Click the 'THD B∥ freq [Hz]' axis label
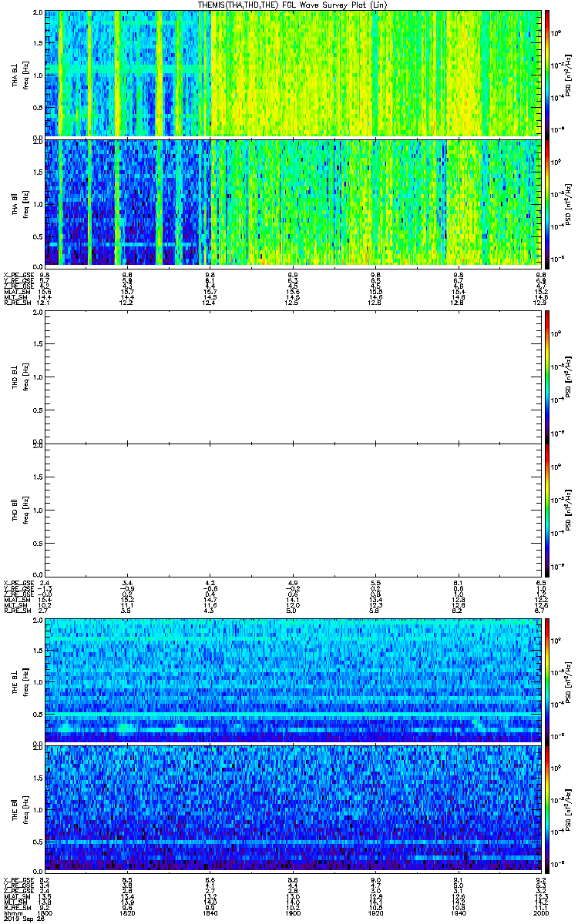This screenshot has width=578, height=924. (20, 510)
